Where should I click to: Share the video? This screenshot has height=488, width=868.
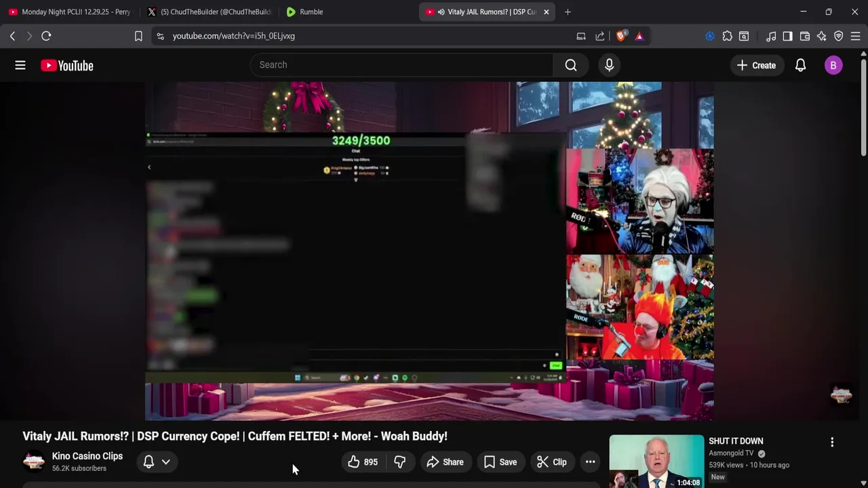(445, 462)
